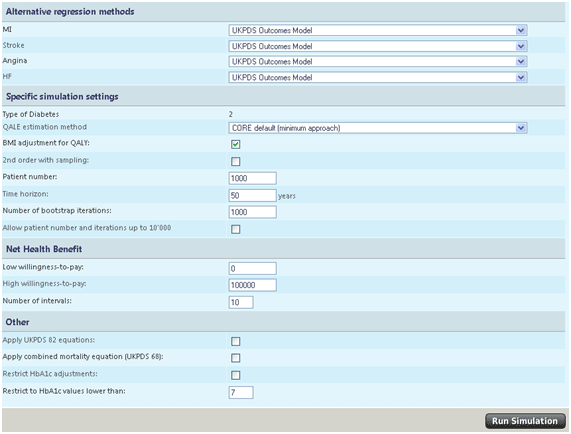This screenshot has height=434, width=571.
Task: Focus the HbA1c values lower than field
Action: point(241,392)
